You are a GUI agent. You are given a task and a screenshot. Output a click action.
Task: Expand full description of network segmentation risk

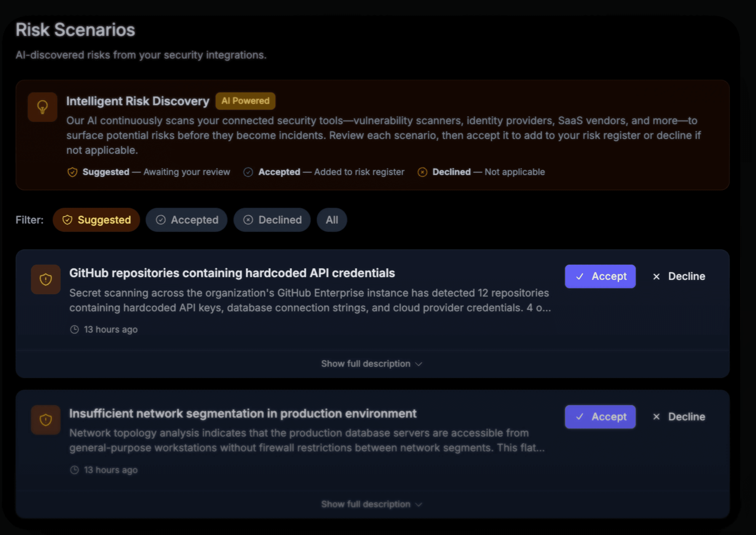[x=366, y=504]
